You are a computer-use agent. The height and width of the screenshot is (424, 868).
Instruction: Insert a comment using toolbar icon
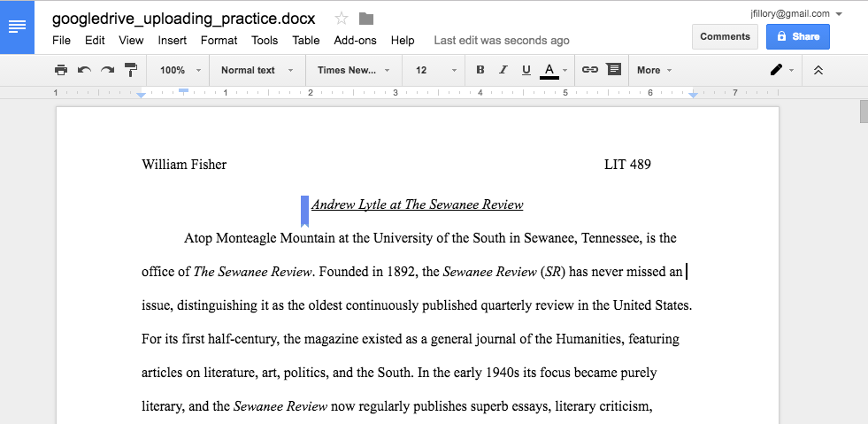613,70
